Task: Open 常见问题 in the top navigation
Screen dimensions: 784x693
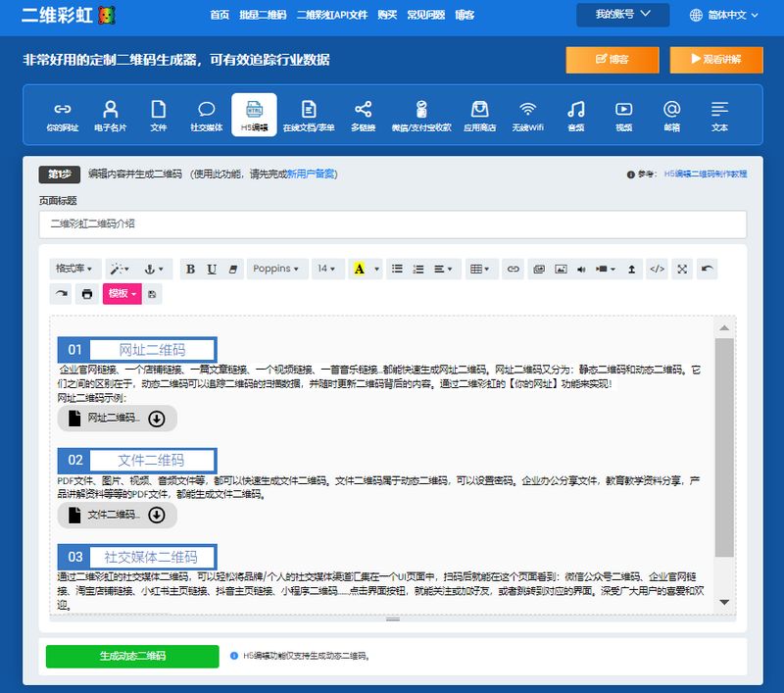Action: [426, 15]
